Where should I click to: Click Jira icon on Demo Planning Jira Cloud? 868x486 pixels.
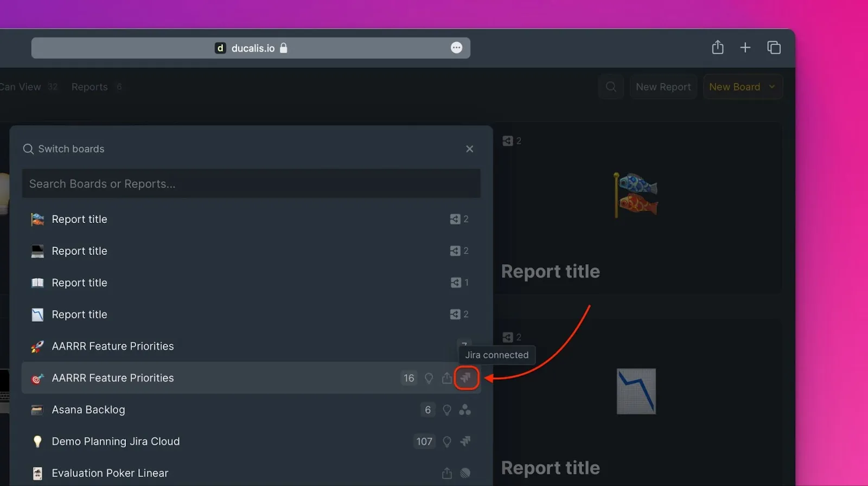click(x=465, y=442)
